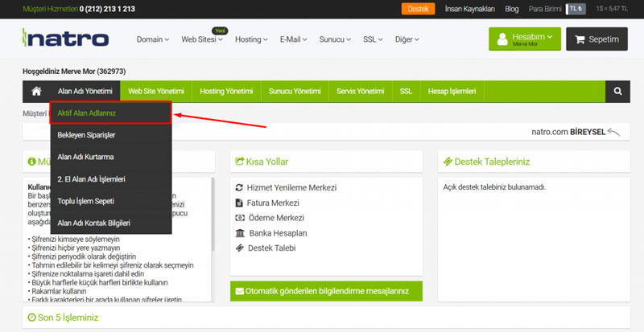The width and height of the screenshot is (644, 332).
Task: Open Otomatik gönderilen bilgilendirme mesajlarınız banner
Action: coord(326,291)
